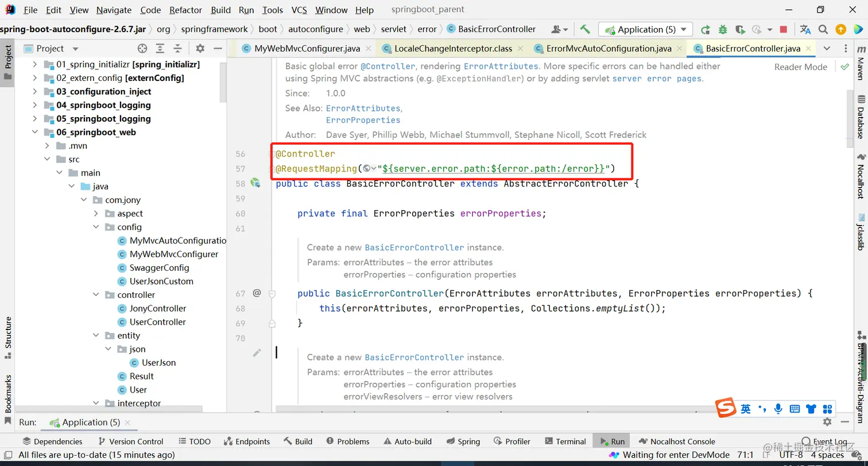
Task: Click the gutter bean icon on line 58
Action: [255, 183]
